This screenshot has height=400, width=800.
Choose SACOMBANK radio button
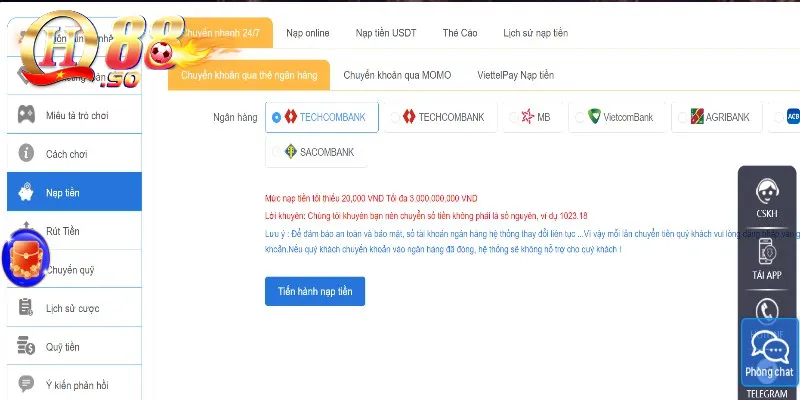click(277, 152)
